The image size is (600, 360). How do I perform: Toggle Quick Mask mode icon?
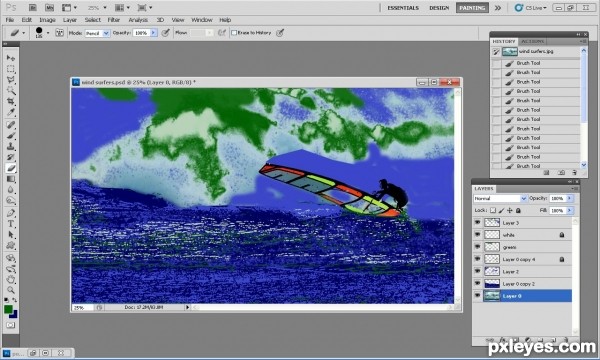pyautogui.click(x=11, y=325)
